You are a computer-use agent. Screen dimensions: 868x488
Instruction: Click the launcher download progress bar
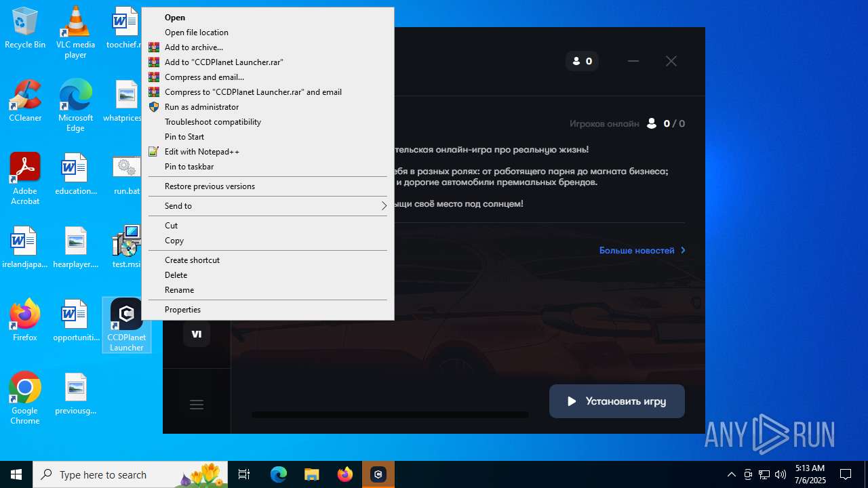pos(390,415)
